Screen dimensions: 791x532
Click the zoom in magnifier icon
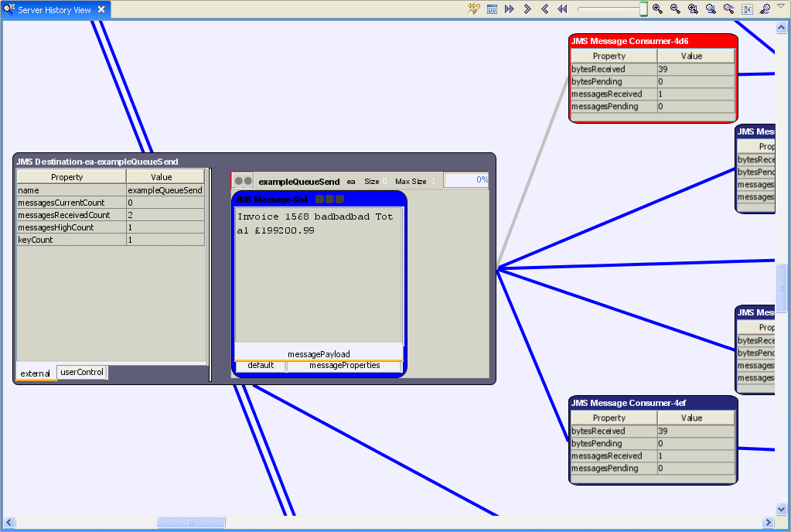point(657,9)
